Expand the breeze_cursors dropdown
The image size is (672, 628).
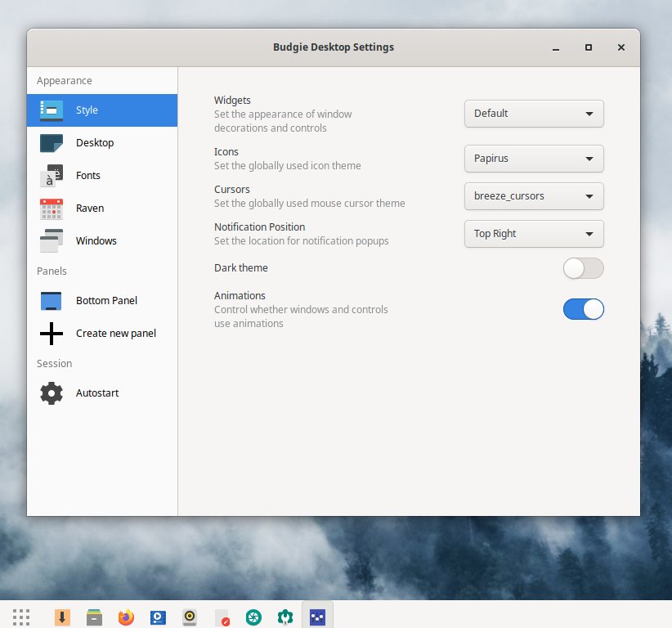pyautogui.click(x=533, y=196)
